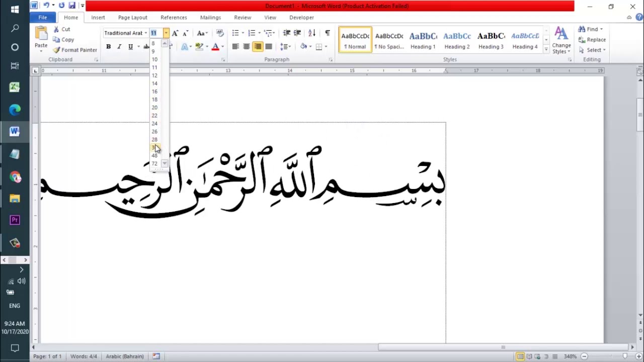Switch to the Page Layout tab
Image resolution: width=644 pixels, height=362 pixels.
tap(133, 18)
